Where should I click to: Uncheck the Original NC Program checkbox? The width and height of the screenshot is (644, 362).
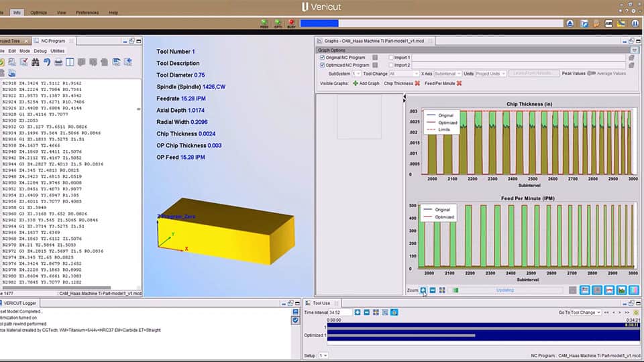pyautogui.click(x=323, y=58)
